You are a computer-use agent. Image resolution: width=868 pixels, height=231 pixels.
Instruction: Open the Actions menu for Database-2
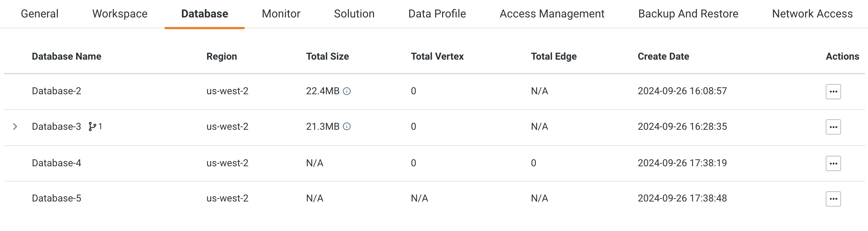click(x=833, y=91)
